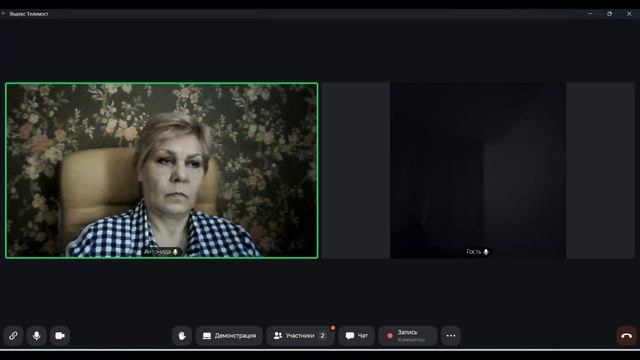Close the Telemost window
The width and height of the screenshot is (640, 360).
[x=629, y=13]
